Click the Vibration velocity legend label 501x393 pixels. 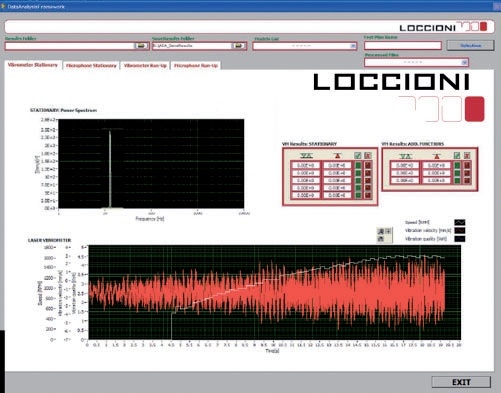tap(428, 230)
